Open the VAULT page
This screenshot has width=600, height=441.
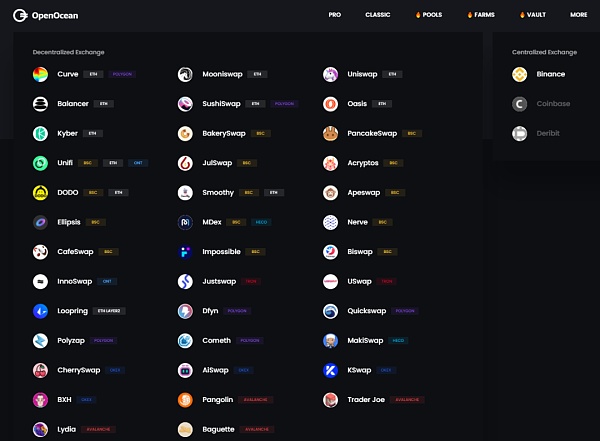coord(533,15)
